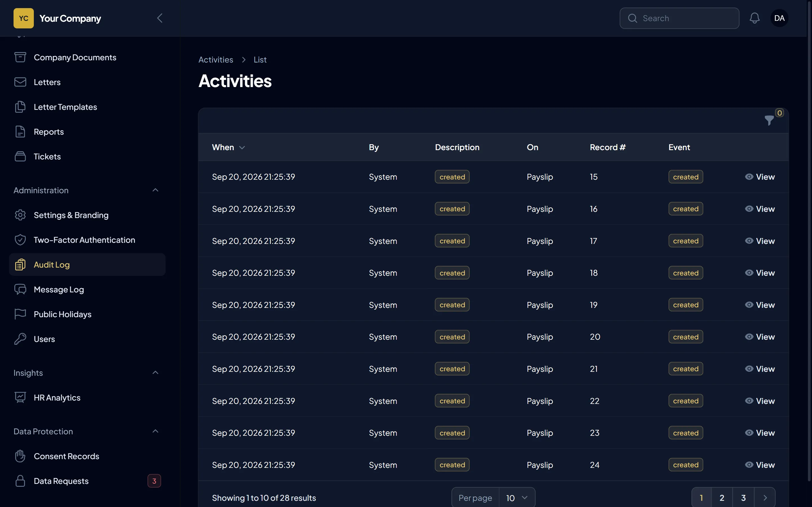Click the Consent Records hand icon
Screen dimensions: 812x507
pyautogui.click(x=20, y=456)
